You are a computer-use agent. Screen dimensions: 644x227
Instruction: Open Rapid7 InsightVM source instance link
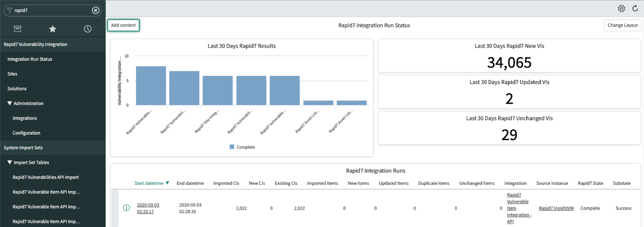556,208
